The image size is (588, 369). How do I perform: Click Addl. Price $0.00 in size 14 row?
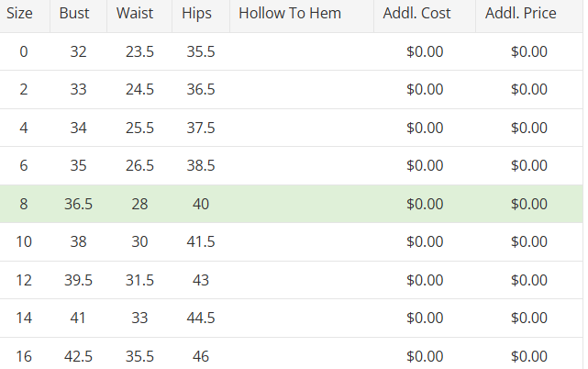529,318
